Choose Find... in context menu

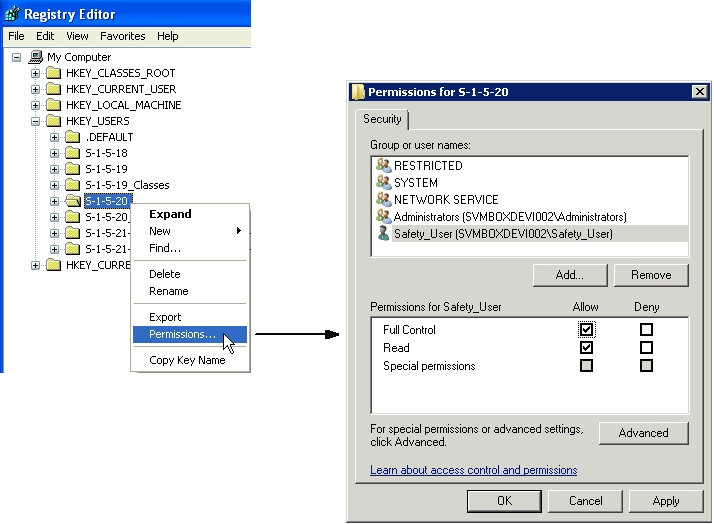(190, 248)
